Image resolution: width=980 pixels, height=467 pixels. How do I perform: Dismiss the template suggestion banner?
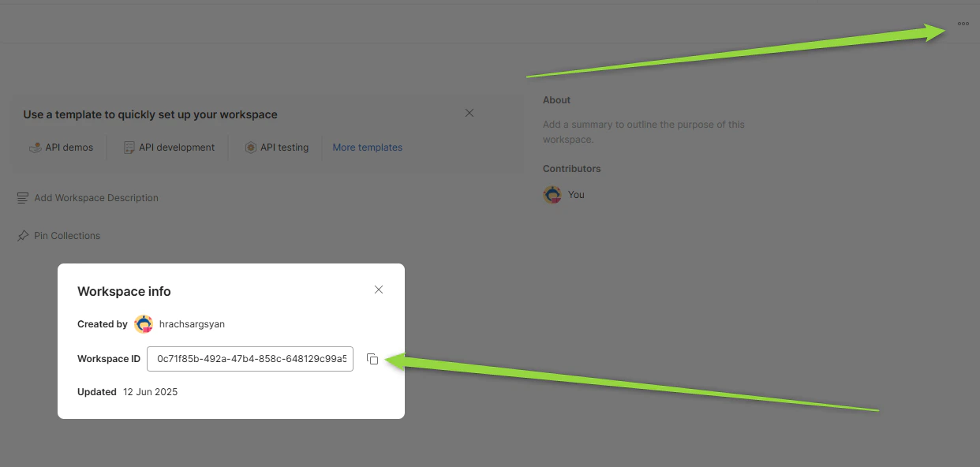[x=469, y=113]
